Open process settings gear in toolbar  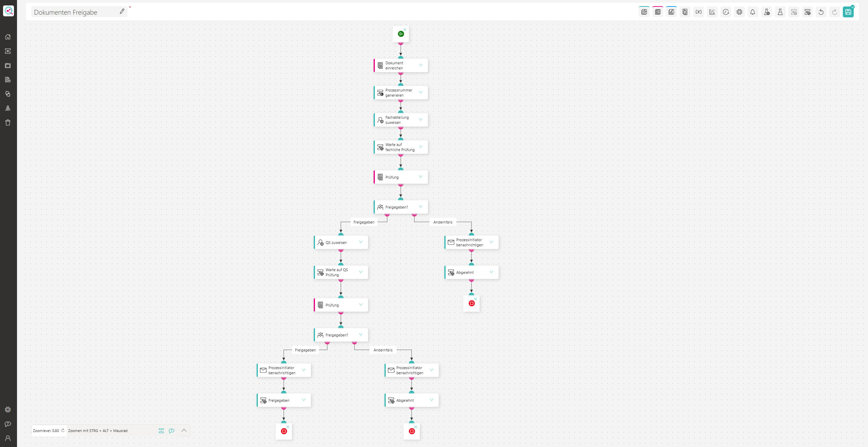739,12
